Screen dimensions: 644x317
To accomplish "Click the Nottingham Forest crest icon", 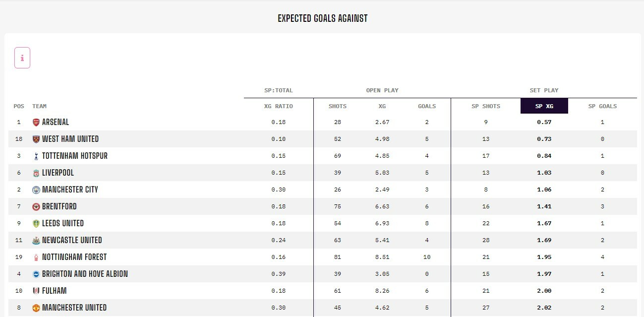I will click(x=36, y=257).
